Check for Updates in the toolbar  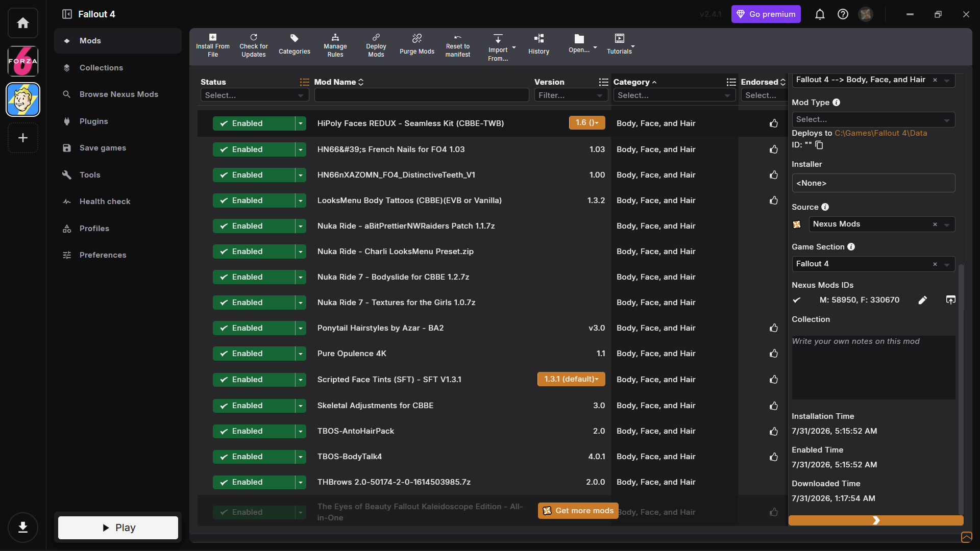pos(254,46)
